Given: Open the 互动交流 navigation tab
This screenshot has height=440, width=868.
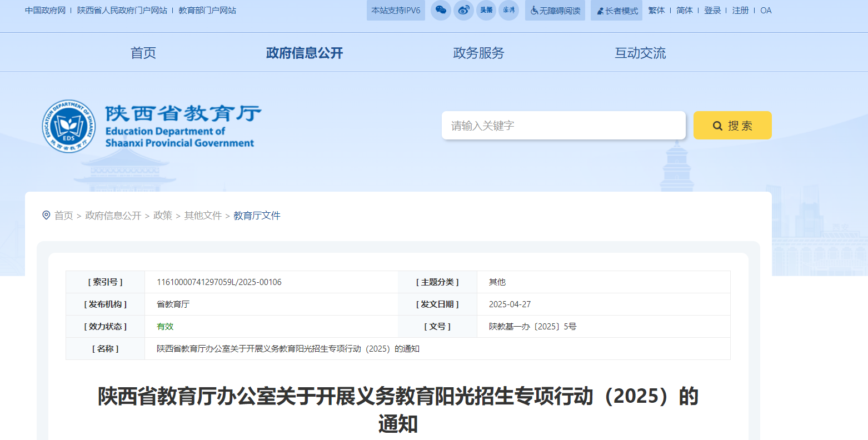Looking at the screenshot, I should pos(640,53).
